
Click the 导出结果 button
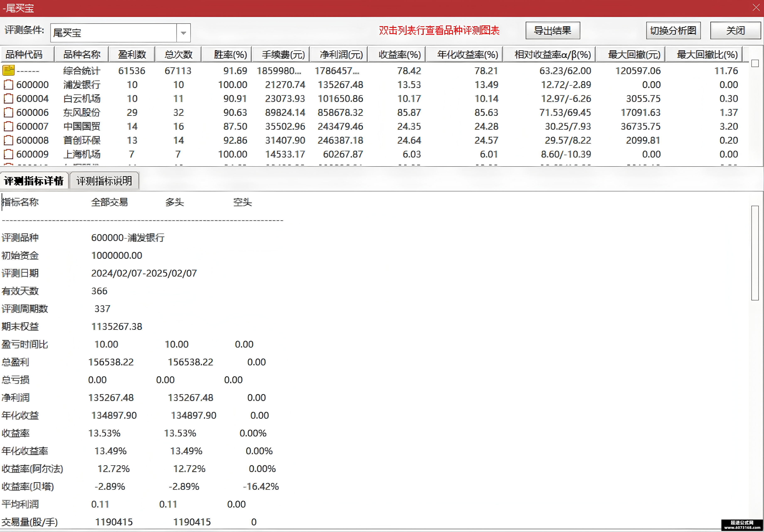[553, 31]
